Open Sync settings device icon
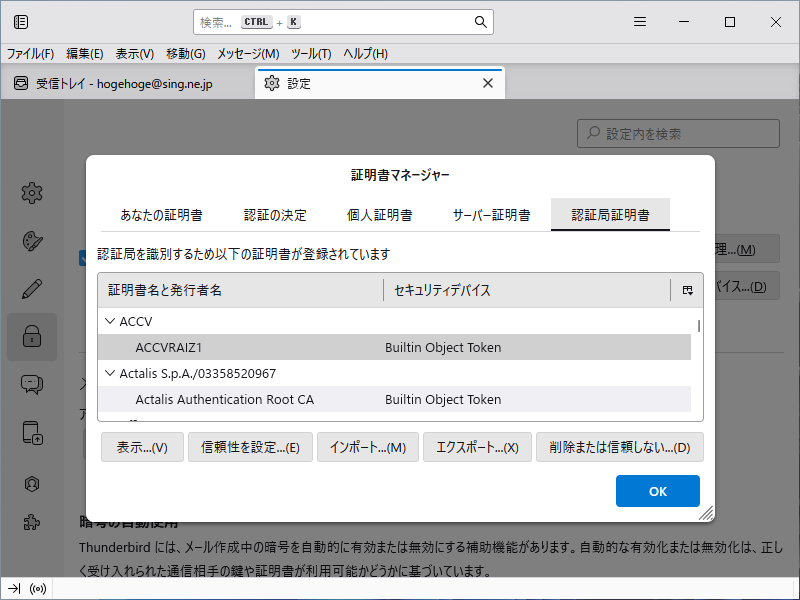This screenshot has height=600, width=800. click(x=32, y=433)
